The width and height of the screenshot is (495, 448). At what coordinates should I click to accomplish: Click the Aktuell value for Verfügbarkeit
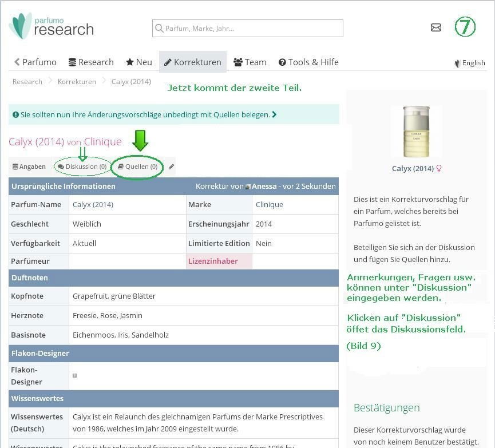84,244
